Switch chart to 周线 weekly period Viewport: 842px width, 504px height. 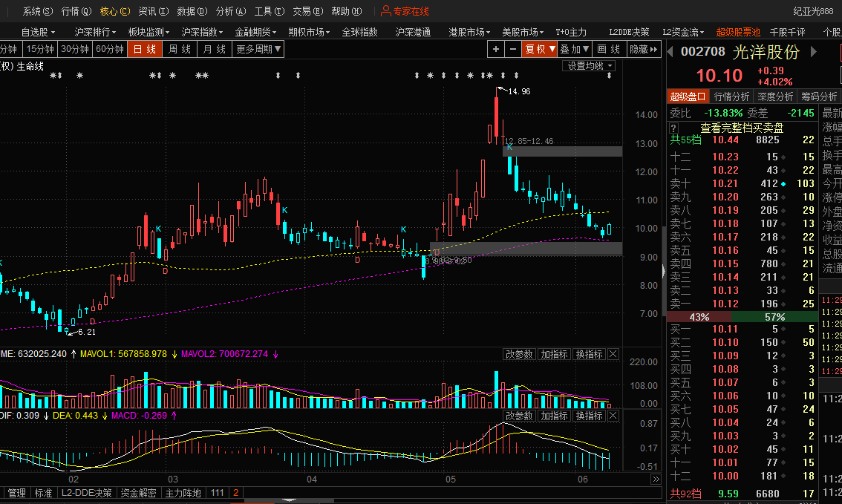(179, 49)
